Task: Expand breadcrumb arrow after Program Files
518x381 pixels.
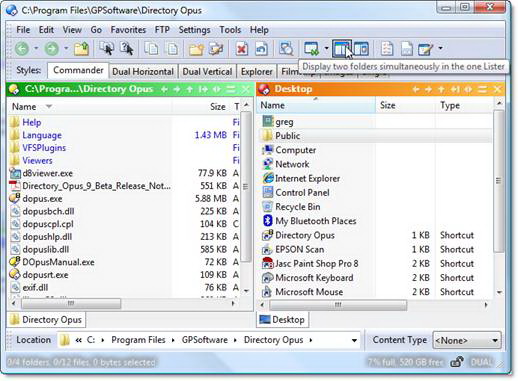Action: (173, 340)
